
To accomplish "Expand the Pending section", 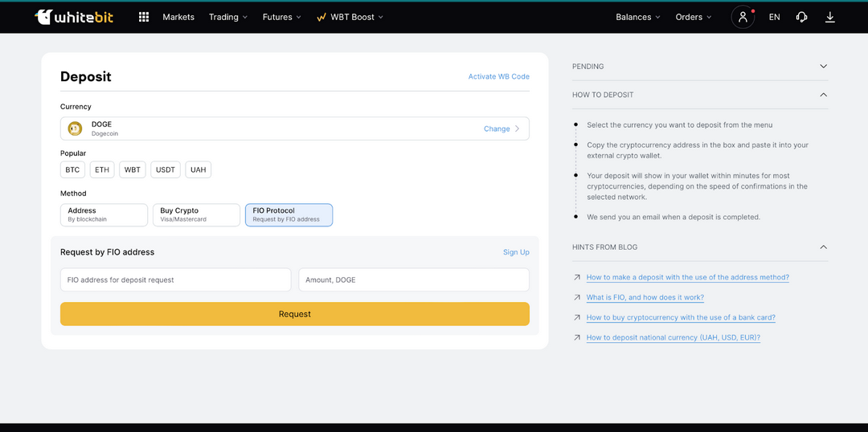I will (x=823, y=67).
